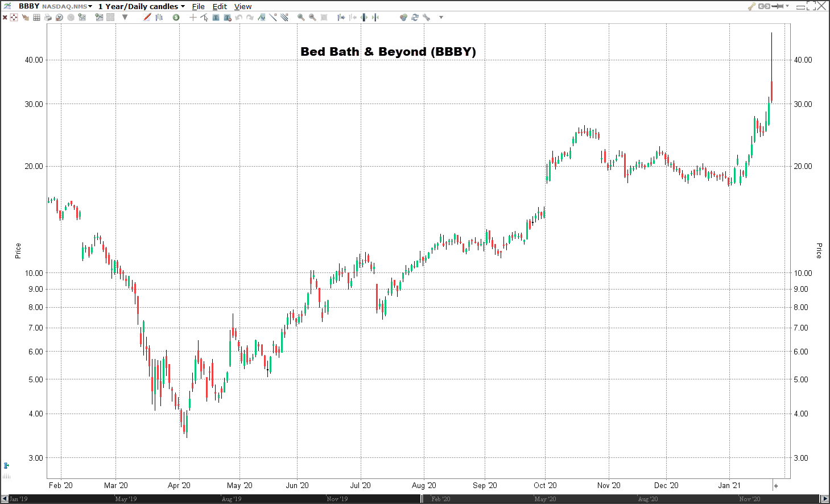Click the 3.00 label on right price axis

tap(801, 458)
